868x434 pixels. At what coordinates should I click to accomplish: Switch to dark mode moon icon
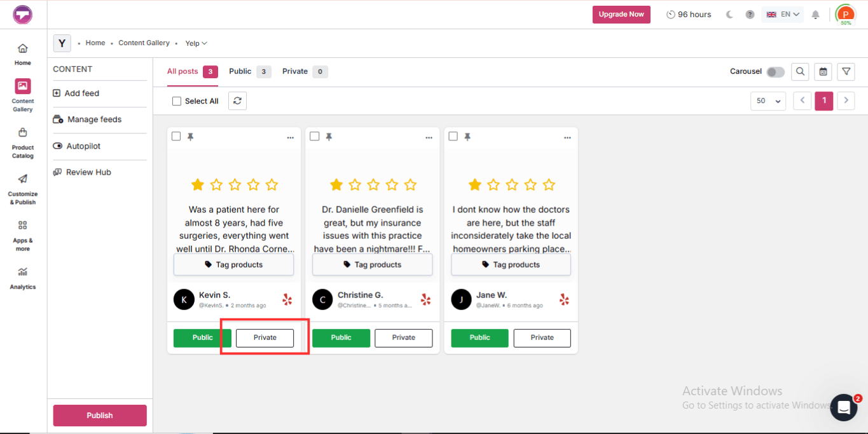click(x=730, y=15)
